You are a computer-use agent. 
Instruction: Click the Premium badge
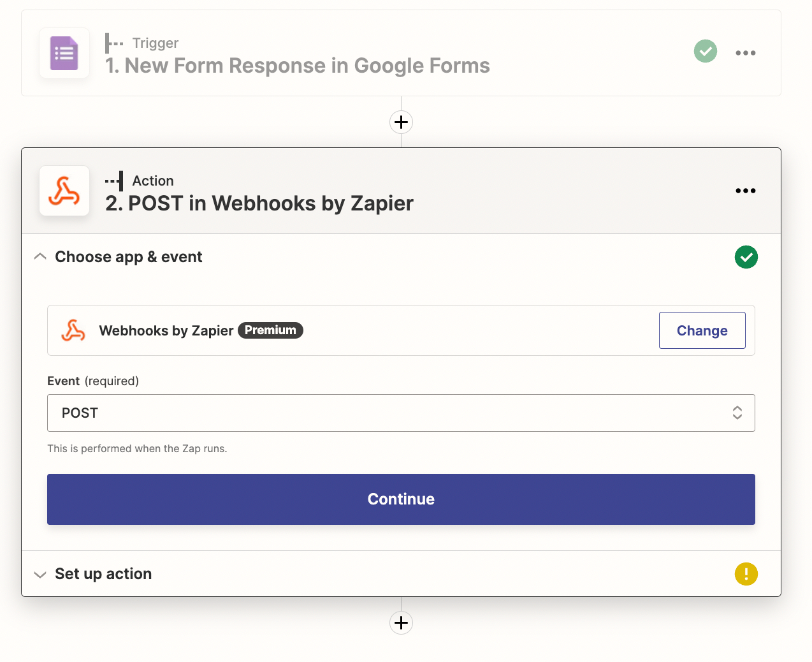pyautogui.click(x=270, y=330)
